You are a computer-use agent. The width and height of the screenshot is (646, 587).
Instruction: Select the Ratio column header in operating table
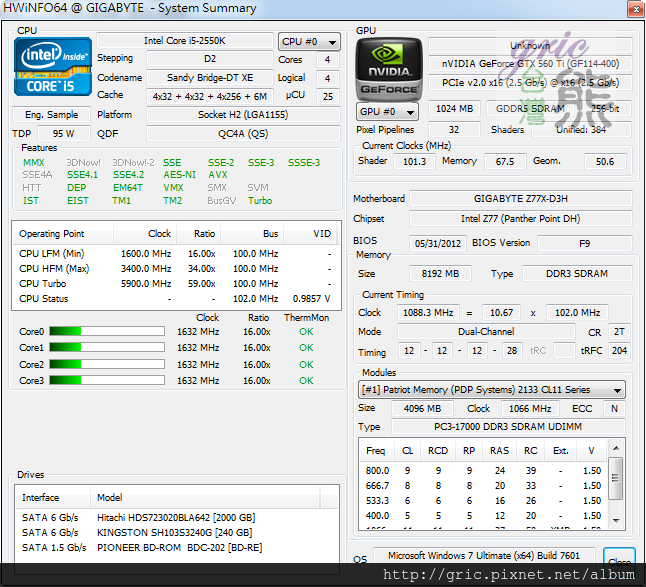coord(199,234)
